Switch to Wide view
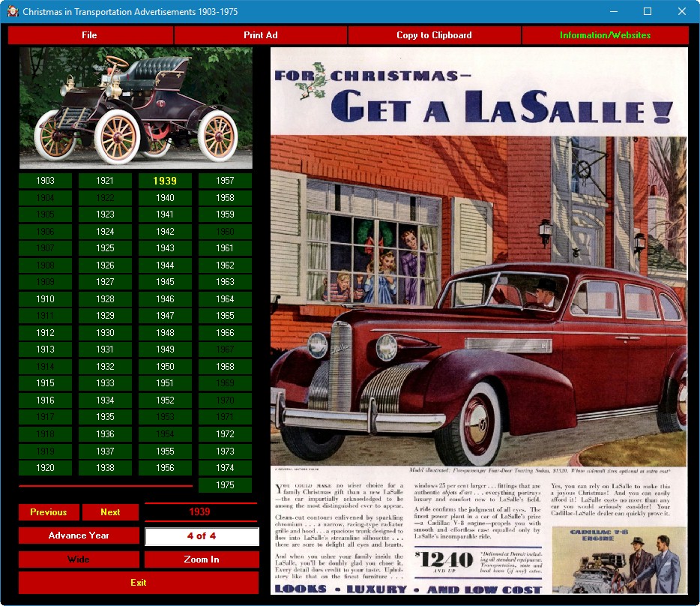This screenshot has width=700, height=606. point(79,559)
